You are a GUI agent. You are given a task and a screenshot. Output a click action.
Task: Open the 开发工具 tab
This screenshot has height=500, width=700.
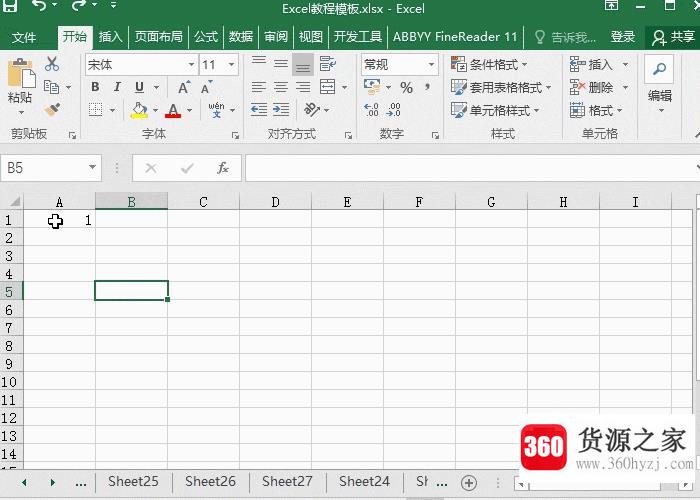pos(358,37)
